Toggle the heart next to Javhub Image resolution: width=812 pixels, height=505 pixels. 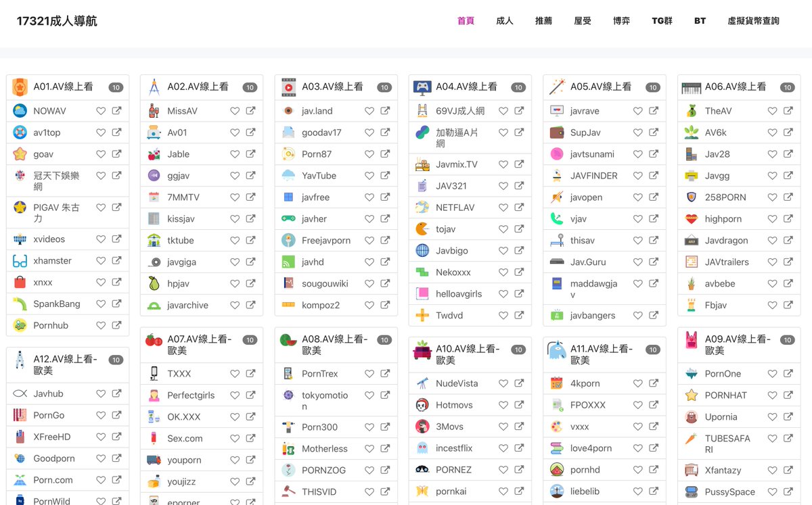click(101, 393)
